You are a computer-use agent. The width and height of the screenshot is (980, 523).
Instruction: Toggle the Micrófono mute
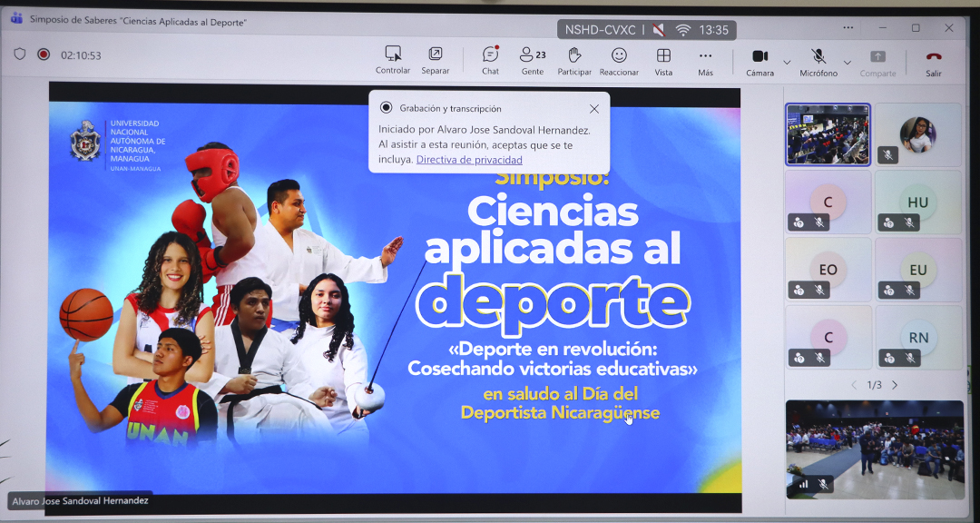pos(818,60)
